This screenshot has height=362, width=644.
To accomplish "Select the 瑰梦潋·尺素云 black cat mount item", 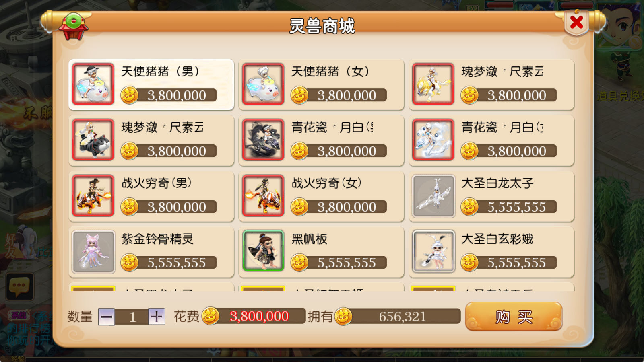I will pyautogui.click(x=151, y=140).
